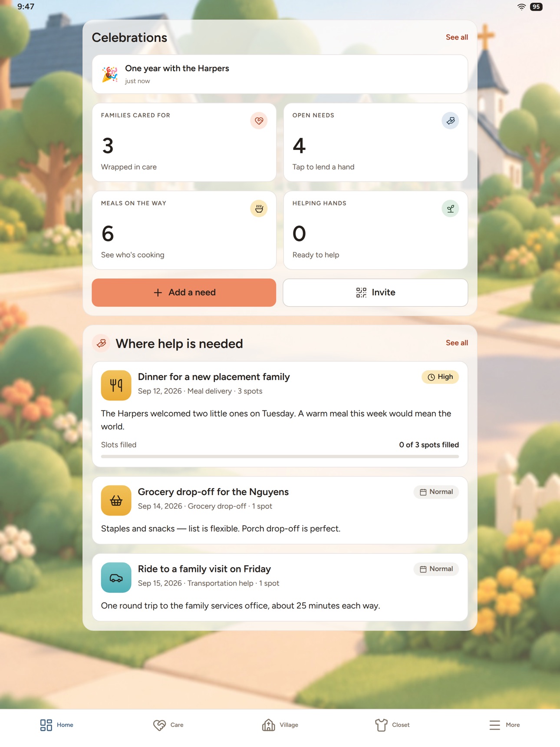
Task: Switch to the Closet tab label
Action: (401, 725)
